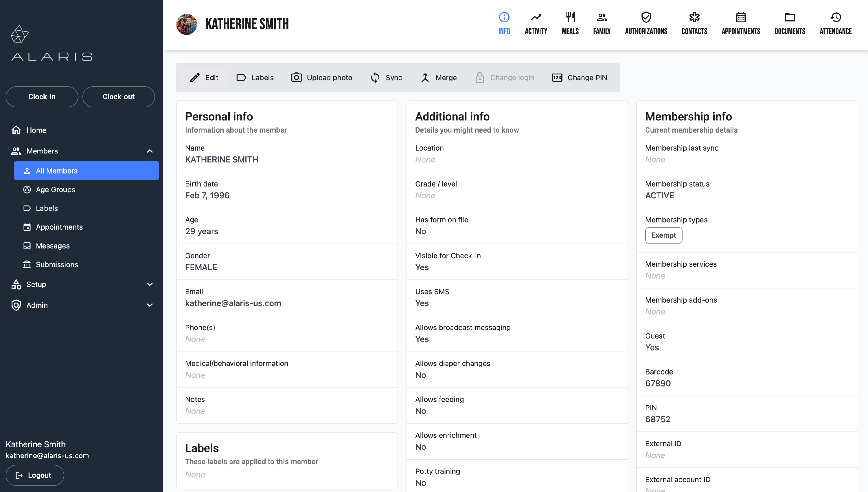Open the Attendance history icon

pyautogui.click(x=835, y=17)
